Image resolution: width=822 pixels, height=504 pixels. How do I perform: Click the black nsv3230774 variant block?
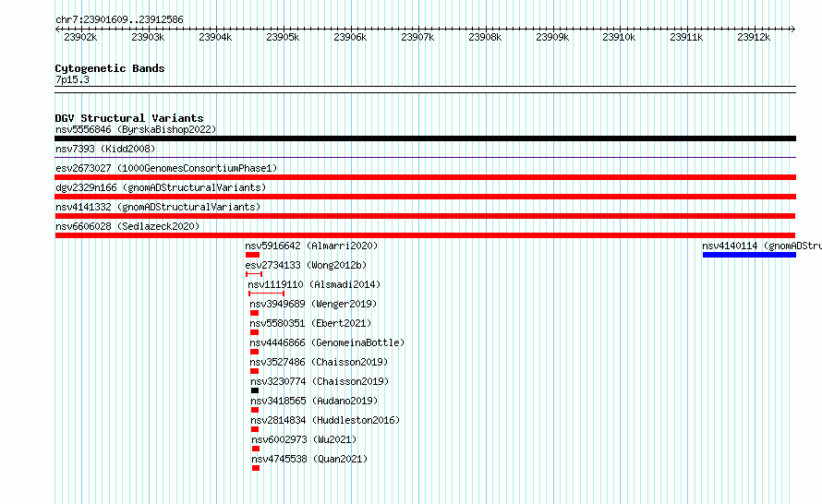pos(255,390)
